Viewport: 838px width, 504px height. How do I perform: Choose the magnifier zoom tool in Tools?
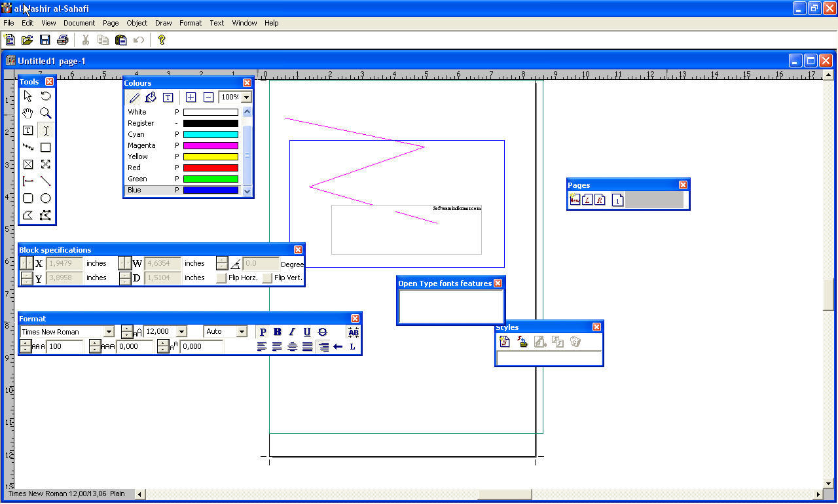46,113
